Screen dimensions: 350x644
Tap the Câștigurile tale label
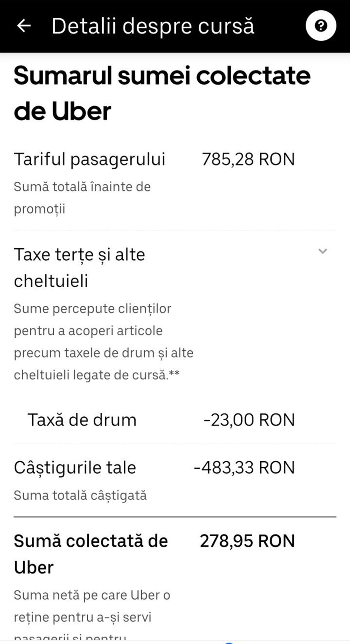(75, 467)
